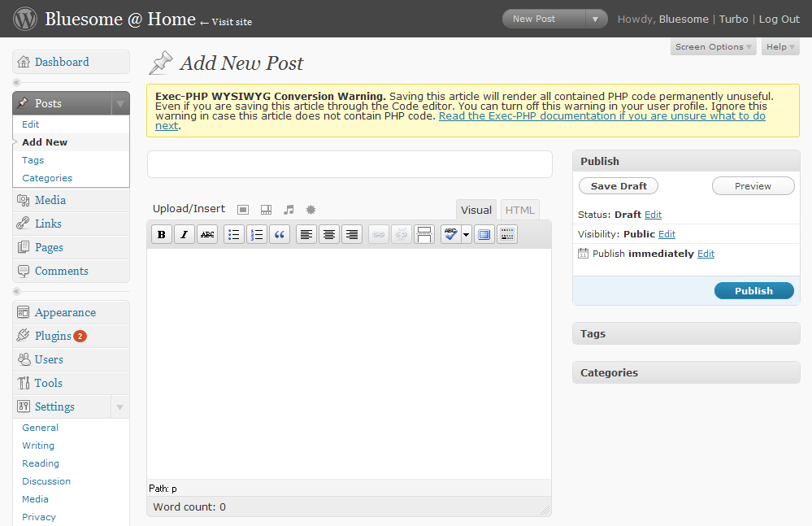Viewport: 812px width, 526px height.
Task: Click the Add Audio music note icon
Action: pyautogui.click(x=289, y=210)
